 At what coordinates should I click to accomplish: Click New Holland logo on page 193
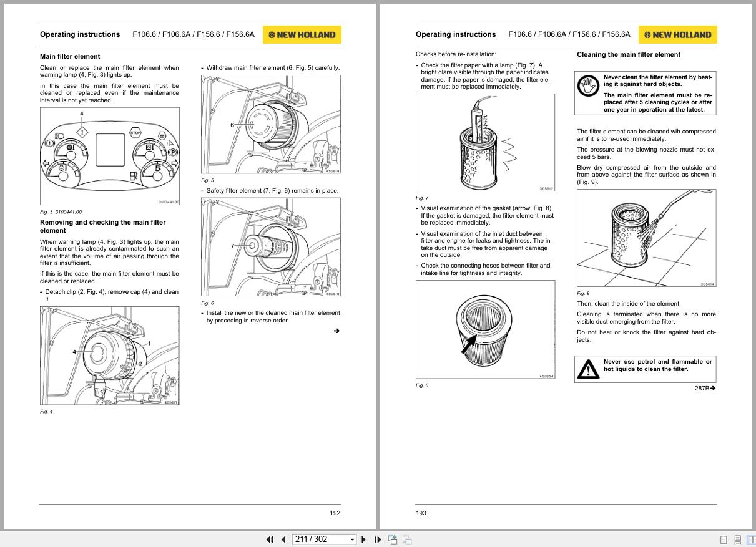coord(677,35)
